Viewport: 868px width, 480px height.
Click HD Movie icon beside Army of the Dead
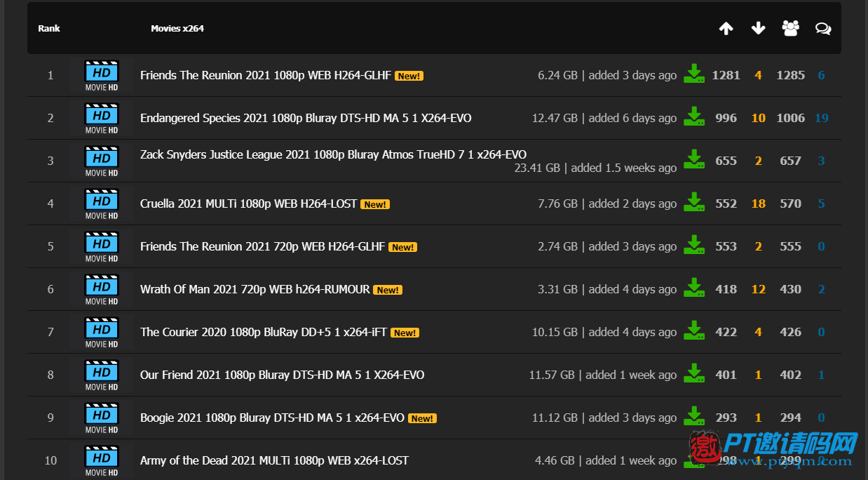coord(102,461)
